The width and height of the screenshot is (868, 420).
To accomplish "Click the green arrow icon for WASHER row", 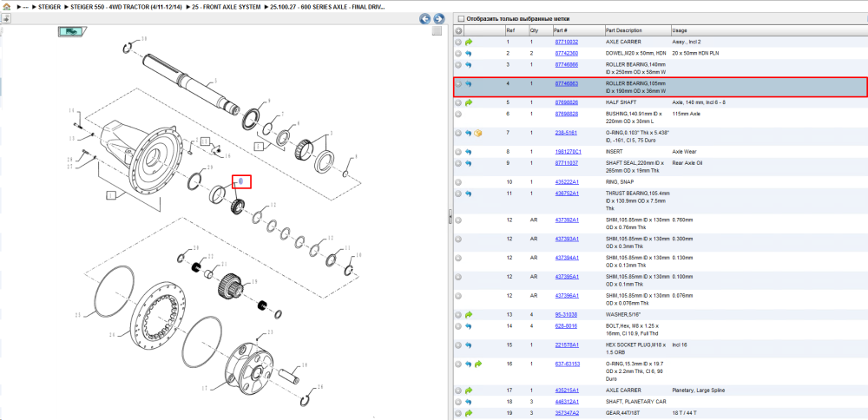I will 469,314.
